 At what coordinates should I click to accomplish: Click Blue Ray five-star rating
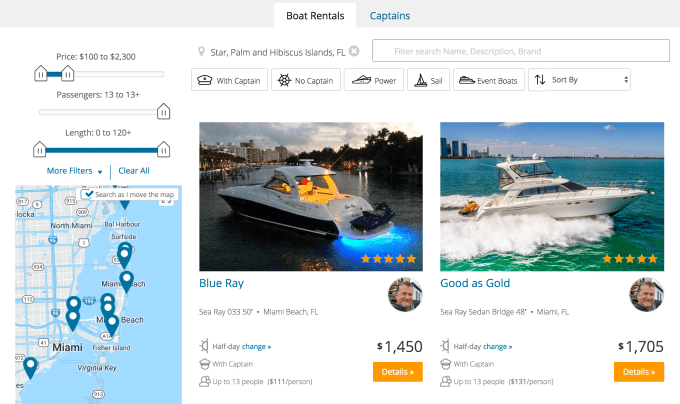388,259
